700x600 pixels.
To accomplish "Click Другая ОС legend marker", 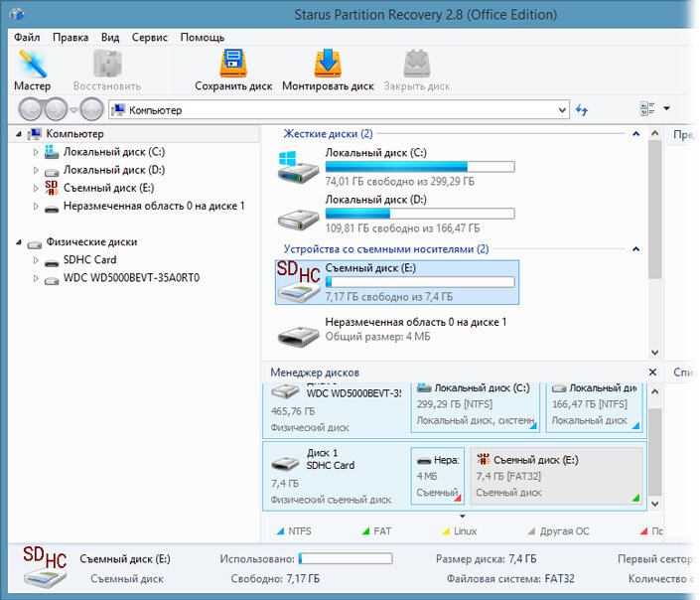I will click(x=531, y=531).
